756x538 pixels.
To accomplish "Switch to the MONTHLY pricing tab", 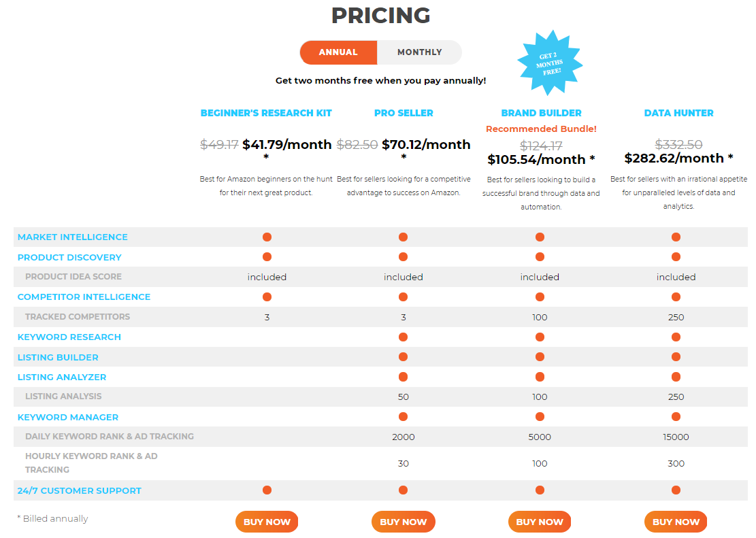I will click(419, 52).
